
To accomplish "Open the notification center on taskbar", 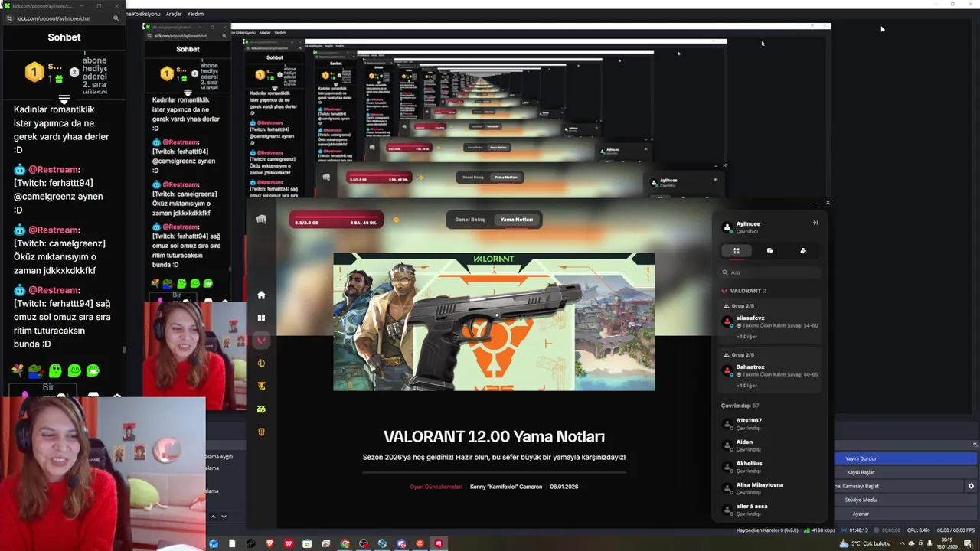I will 968,543.
